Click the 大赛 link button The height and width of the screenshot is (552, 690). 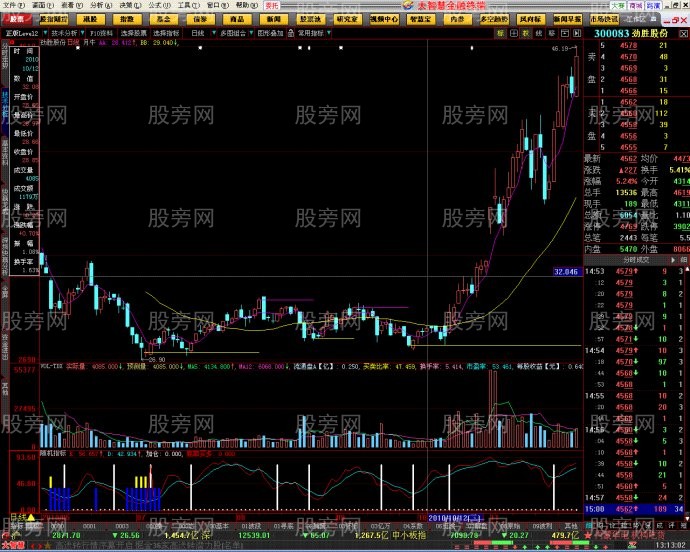[618, 5]
